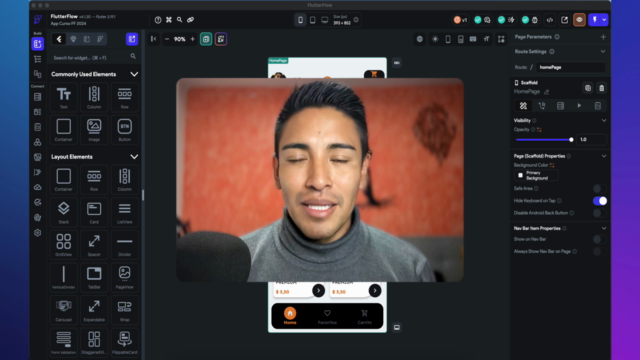The image size is (640, 360).
Task: Toggle light/dark mode sun icon
Action: (x=435, y=39)
